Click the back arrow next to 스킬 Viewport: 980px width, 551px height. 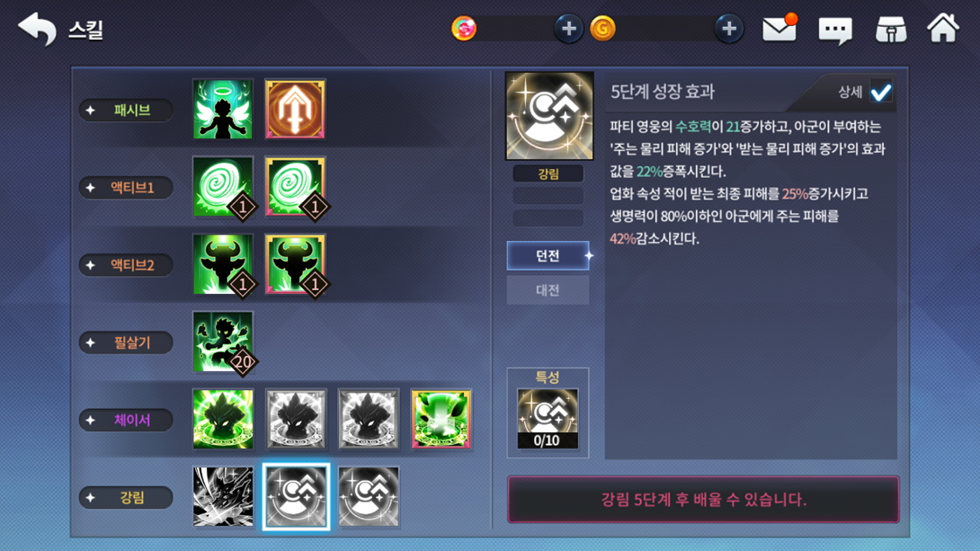[x=38, y=29]
